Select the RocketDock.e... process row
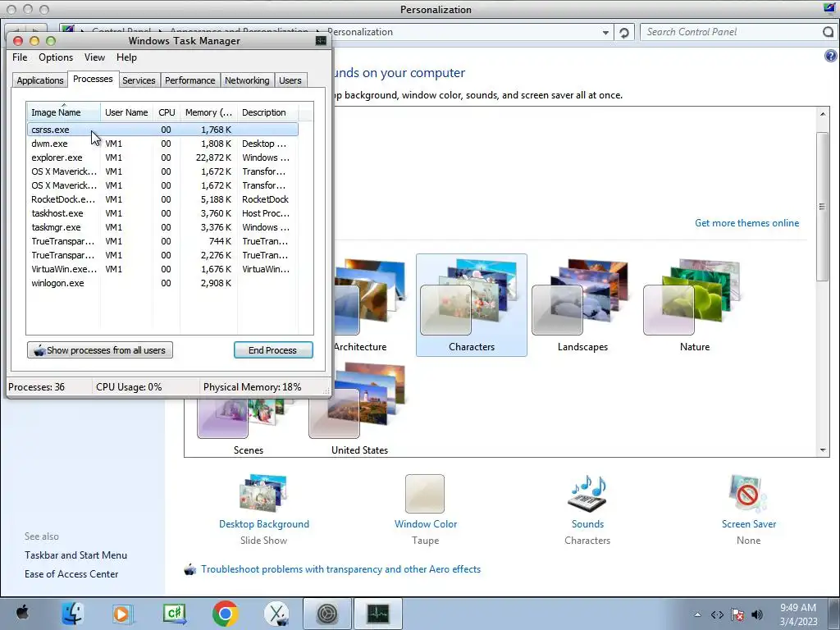Screen dimensions: 840x630 tap(162, 199)
